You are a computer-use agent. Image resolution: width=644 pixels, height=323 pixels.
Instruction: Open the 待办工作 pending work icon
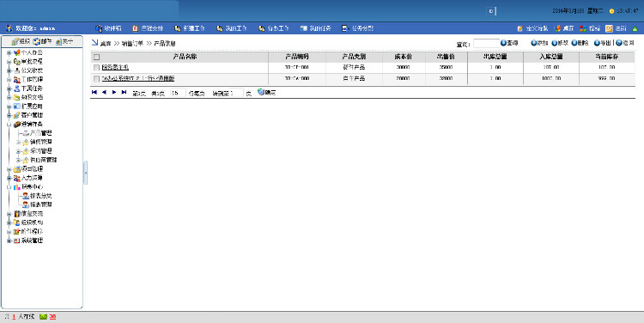tap(261, 28)
